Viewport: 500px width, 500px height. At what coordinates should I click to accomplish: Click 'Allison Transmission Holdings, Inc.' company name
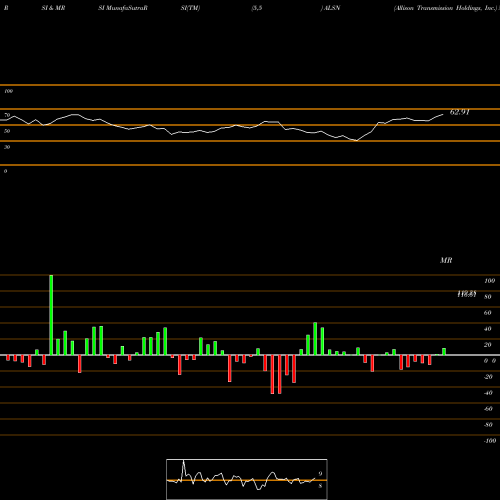[446, 8]
